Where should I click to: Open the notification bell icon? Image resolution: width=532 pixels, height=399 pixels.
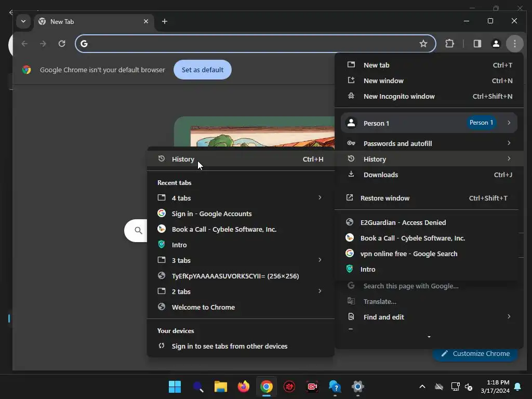(518, 387)
